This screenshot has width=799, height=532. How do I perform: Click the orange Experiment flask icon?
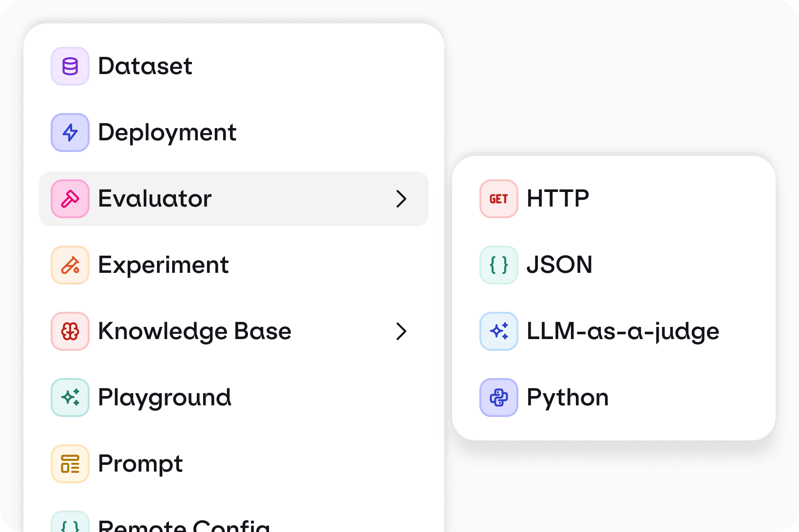click(x=70, y=265)
